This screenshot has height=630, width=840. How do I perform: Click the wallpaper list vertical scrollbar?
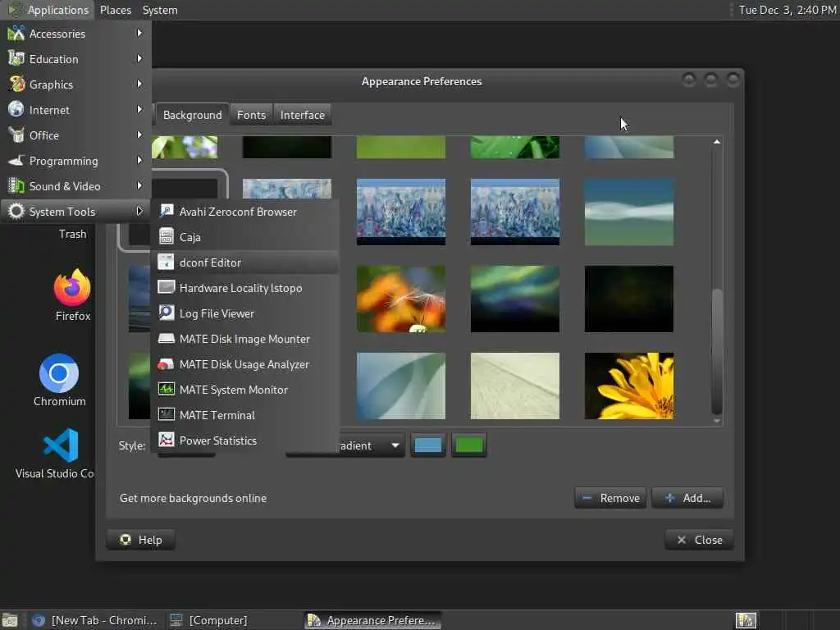click(x=717, y=351)
